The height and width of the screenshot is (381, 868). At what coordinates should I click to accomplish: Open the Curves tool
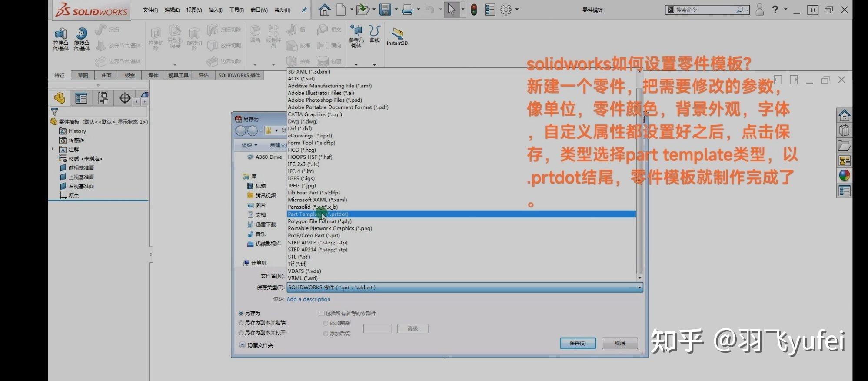tap(375, 34)
